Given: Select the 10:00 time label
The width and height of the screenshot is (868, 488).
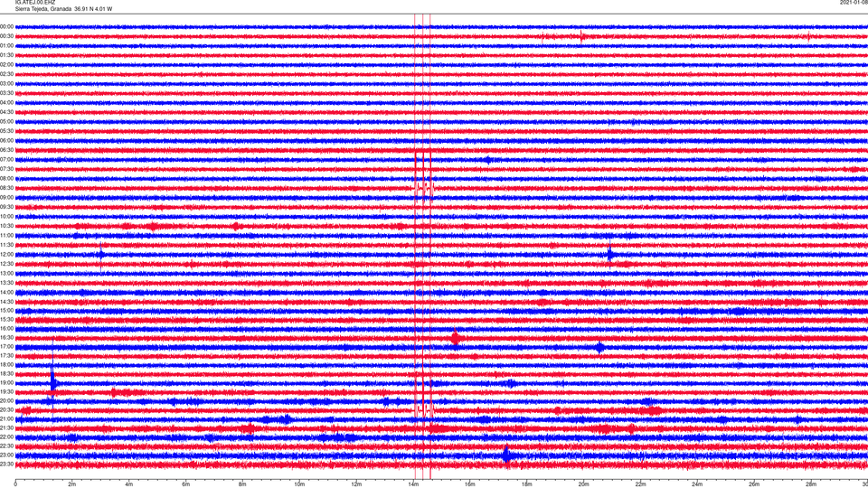Looking at the screenshot, I should click(6, 216).
